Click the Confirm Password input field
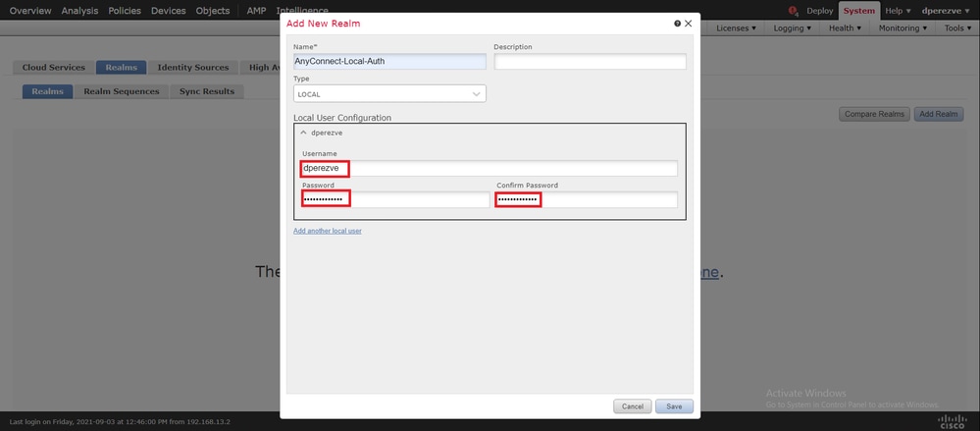The width and height of the screenshot is (980, 431). [587, 199]
